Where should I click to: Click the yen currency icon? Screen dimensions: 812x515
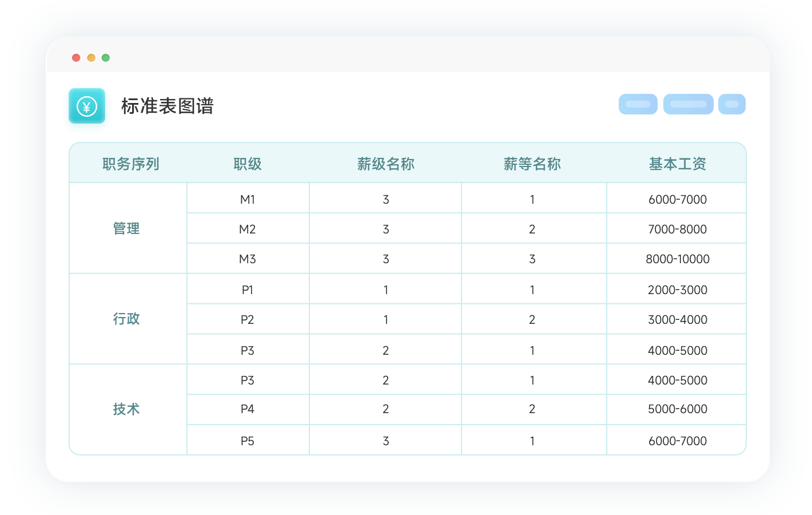[x=87, y=106]
